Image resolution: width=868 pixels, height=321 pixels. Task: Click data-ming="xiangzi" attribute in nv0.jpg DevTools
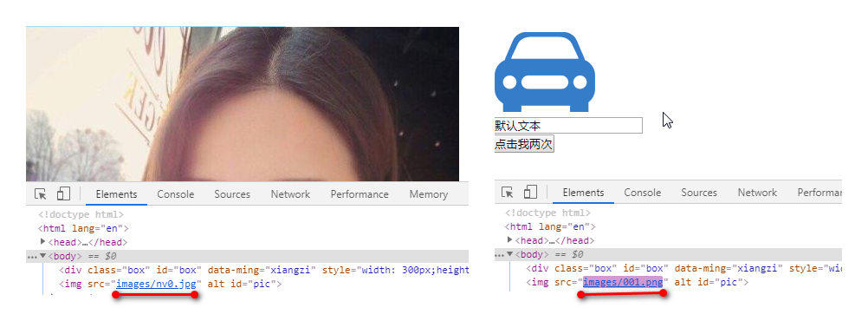(262, 270)
